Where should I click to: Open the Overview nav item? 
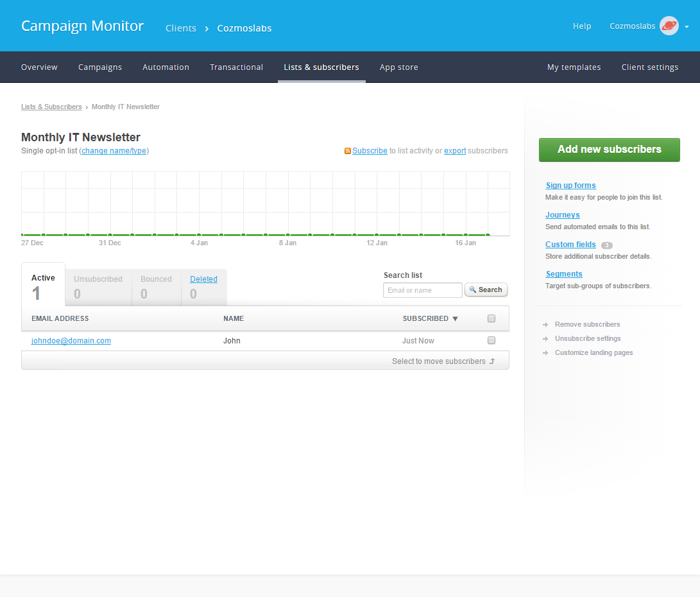click(x=39, y=67)
